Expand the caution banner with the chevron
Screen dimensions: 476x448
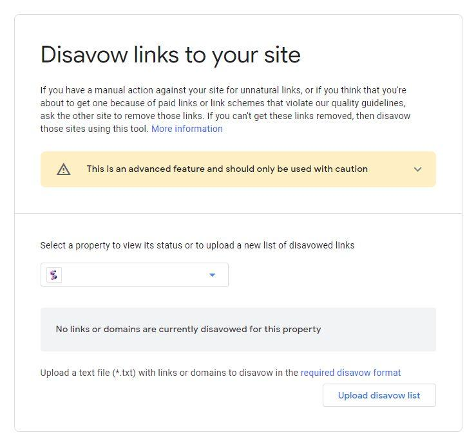pyautogui.click(x=418, y=169)
